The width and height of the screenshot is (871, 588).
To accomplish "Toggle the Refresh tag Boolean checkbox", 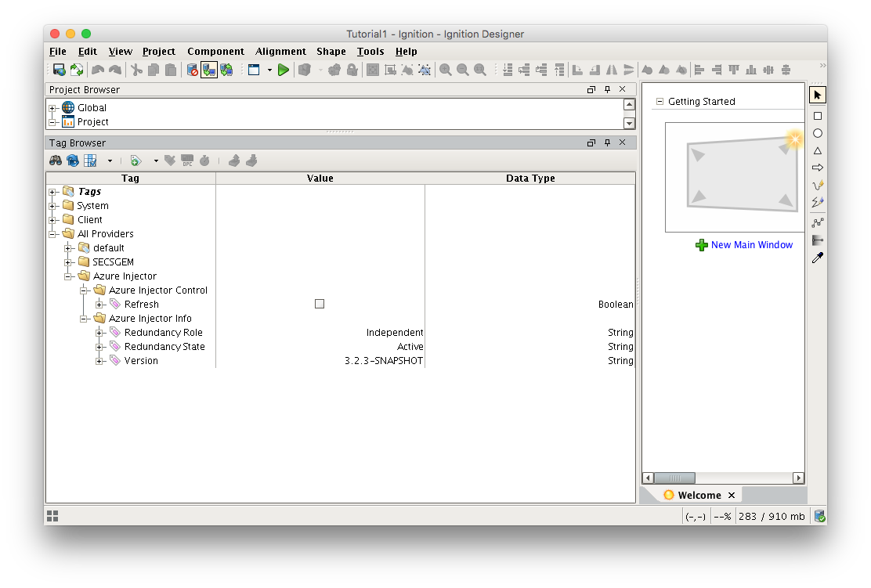I will click(x=320, y=304).
